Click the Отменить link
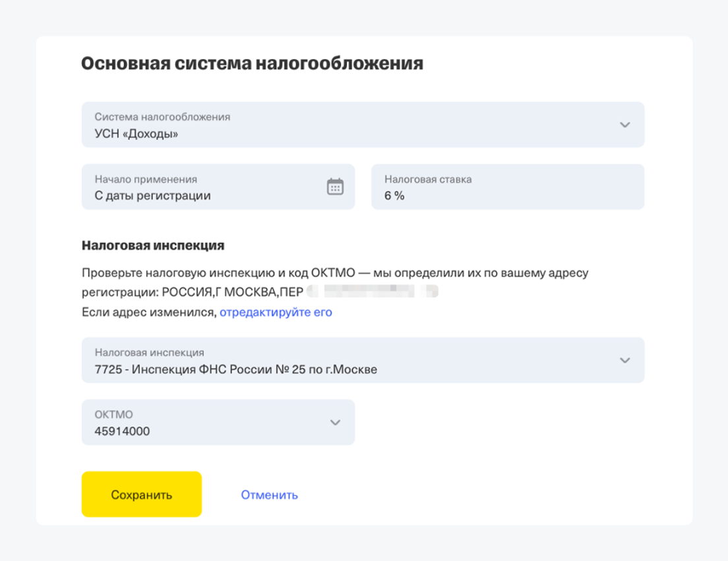Viewport: 728px width, 561px height. (269, 494)
